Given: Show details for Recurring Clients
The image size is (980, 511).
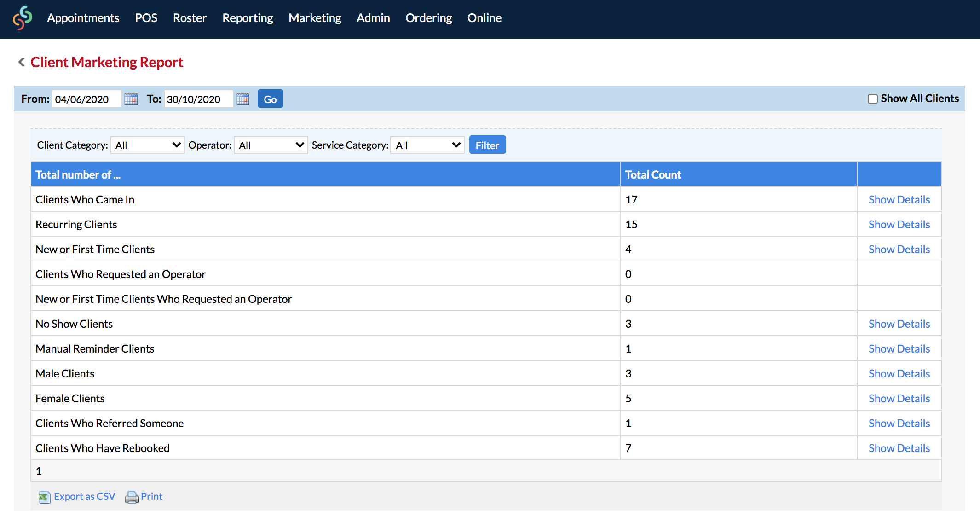Looking at the screenshot, I should pyautogui.click(x=899, y=224).
